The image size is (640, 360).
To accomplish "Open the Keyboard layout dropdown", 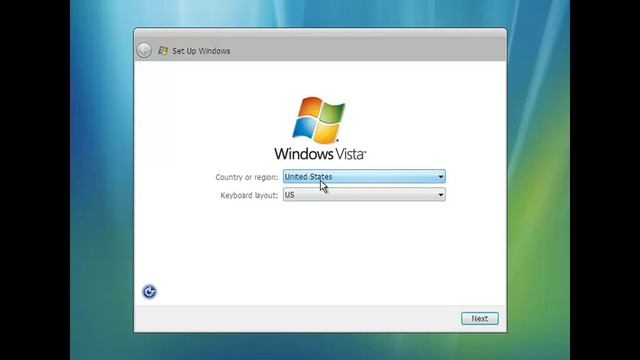I will (x=364, y=195).
